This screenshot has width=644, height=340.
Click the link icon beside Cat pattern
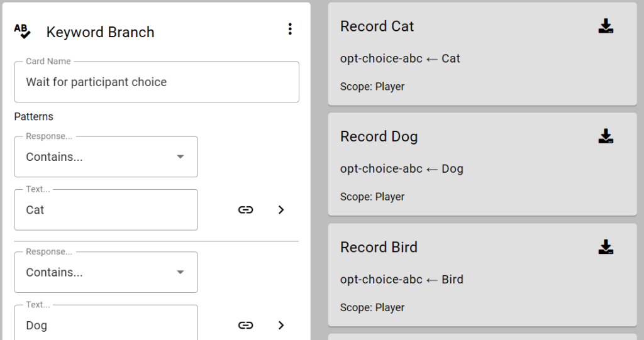tap(245, 210)
